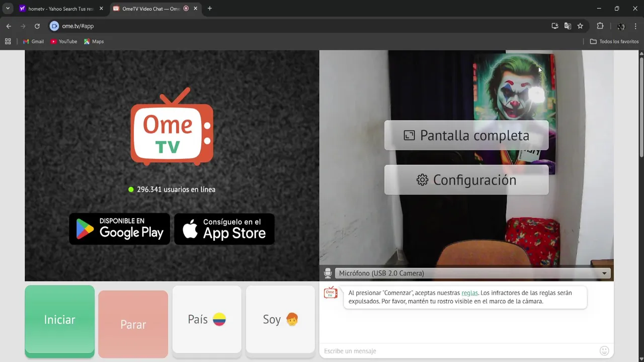Close the OmeTV Video Chat tab

[x=196, y=9]
